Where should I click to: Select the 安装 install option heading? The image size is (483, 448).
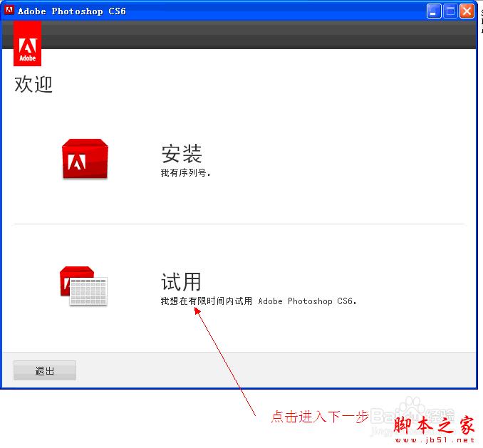click(182, 154)
